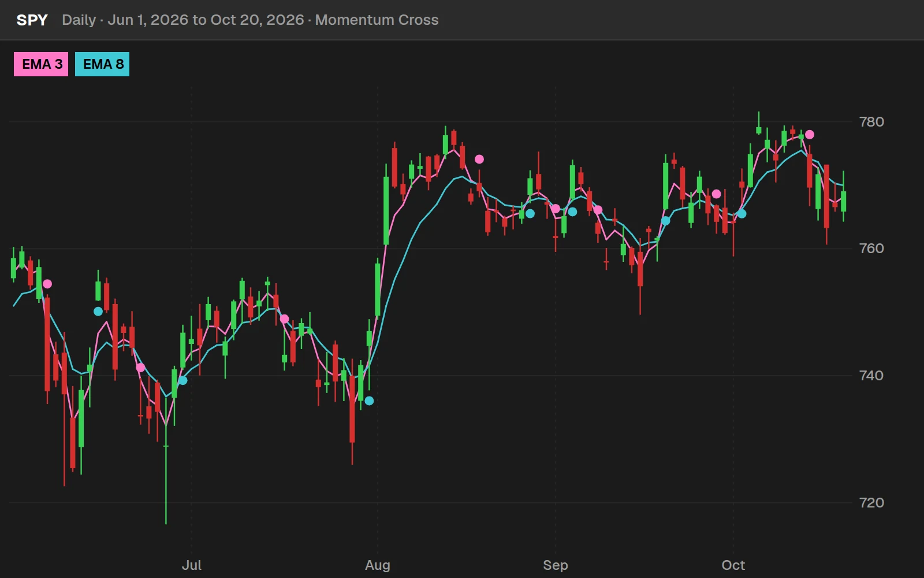Toggle the EMA 3 legend chip

[x=41, y=64]
